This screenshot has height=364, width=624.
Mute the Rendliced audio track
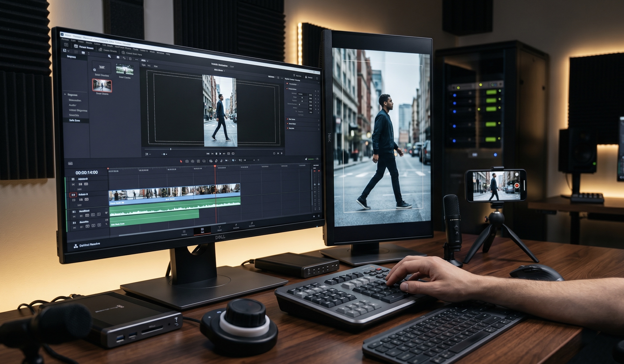(87, 215)
